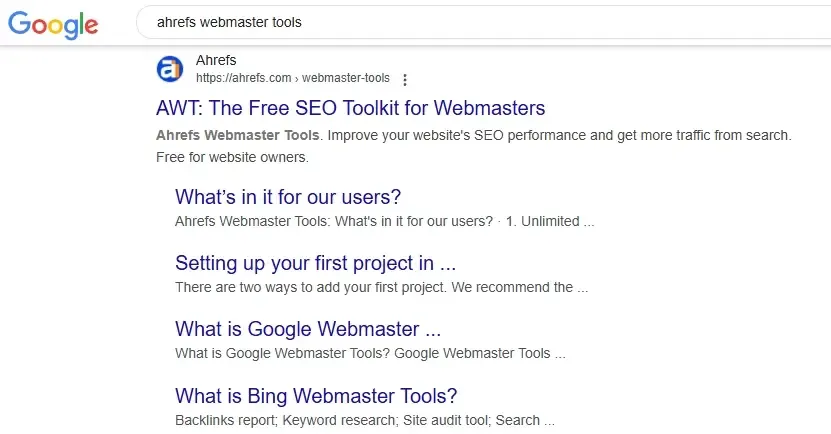Click the https://ahrefs.com URL text
The image size is (831, 434).
pos(243,78)
